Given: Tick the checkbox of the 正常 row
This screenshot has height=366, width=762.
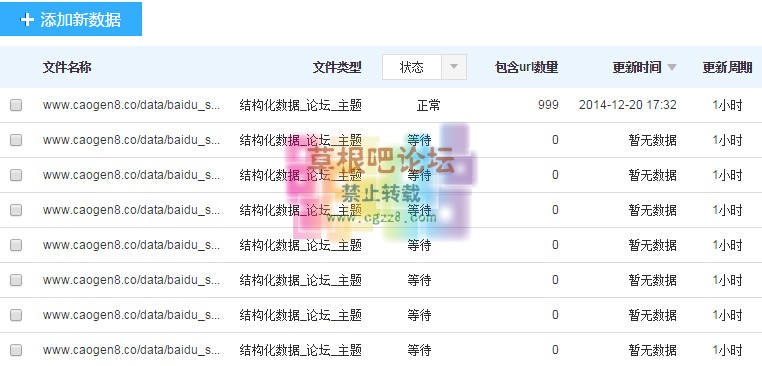Looking at the screenshot, I should (x=16, y=105).
